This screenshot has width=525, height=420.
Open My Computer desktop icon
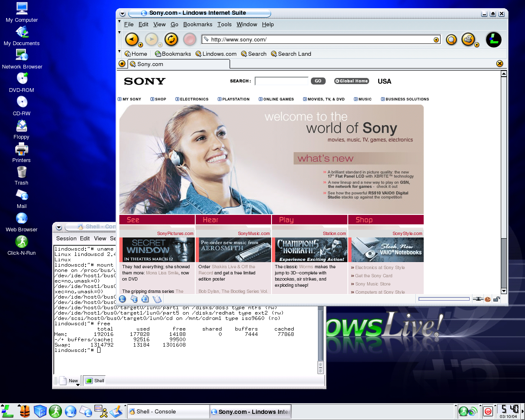(22, 12)
